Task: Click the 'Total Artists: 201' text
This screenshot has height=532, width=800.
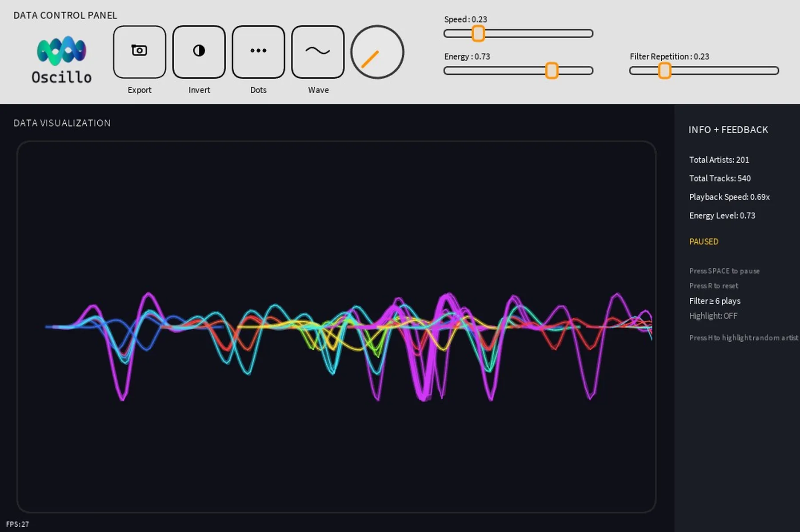Action: pos(719,160)
